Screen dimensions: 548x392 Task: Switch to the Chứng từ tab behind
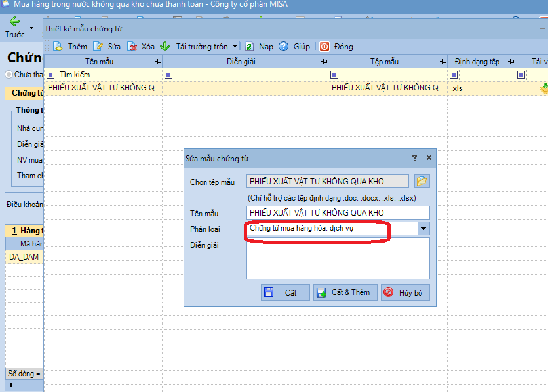tap(25, 93)
